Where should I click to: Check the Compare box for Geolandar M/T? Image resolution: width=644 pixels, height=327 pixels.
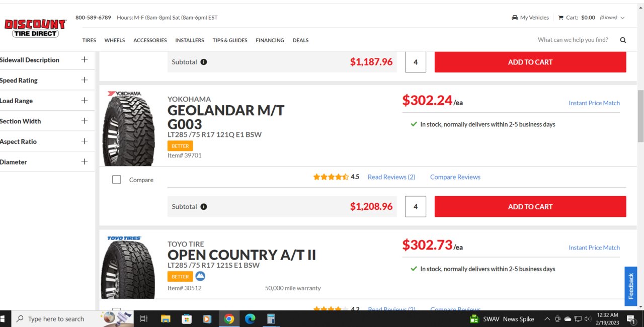117,180
